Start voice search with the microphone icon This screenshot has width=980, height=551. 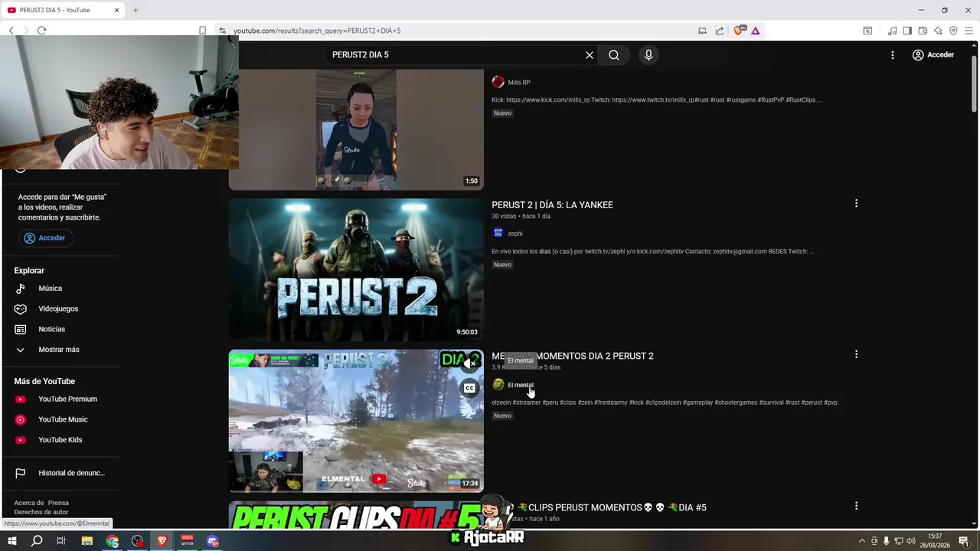click(648, 55)
